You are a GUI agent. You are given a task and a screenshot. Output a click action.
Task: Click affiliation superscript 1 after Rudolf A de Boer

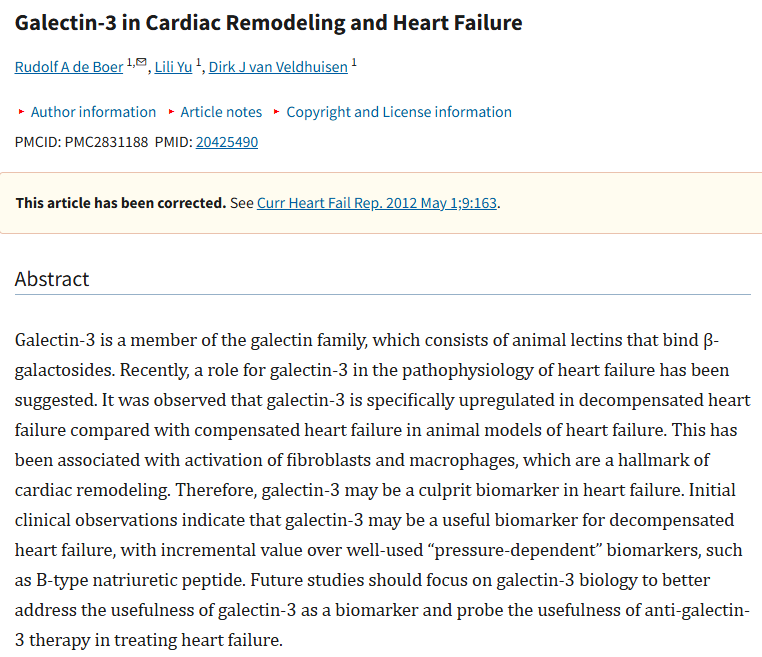click(129, 63)
